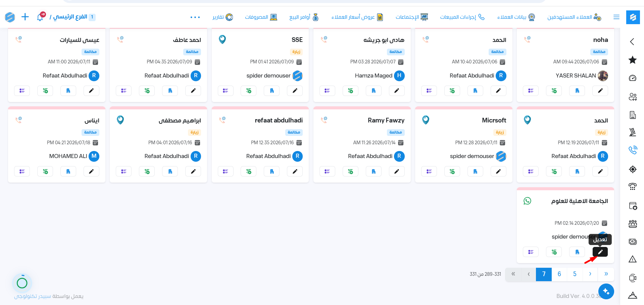Select page 5 in the pagination
This screenshot has height=305, width=644.
click(x=575, y=274)
